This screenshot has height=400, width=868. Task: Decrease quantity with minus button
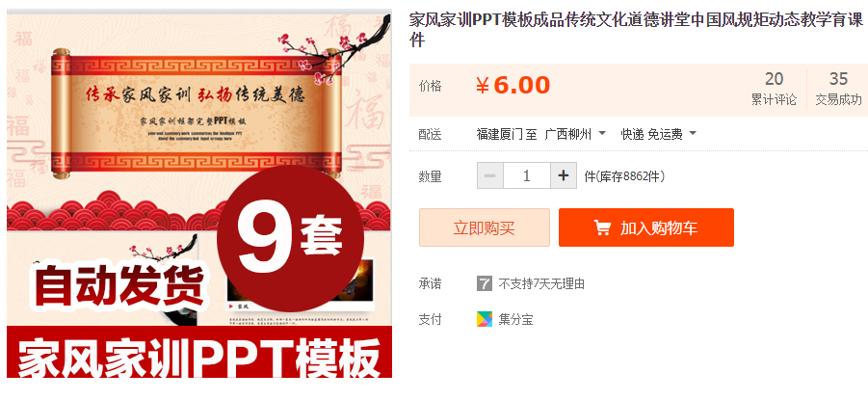pyautogui.click(x=490, y=176)
